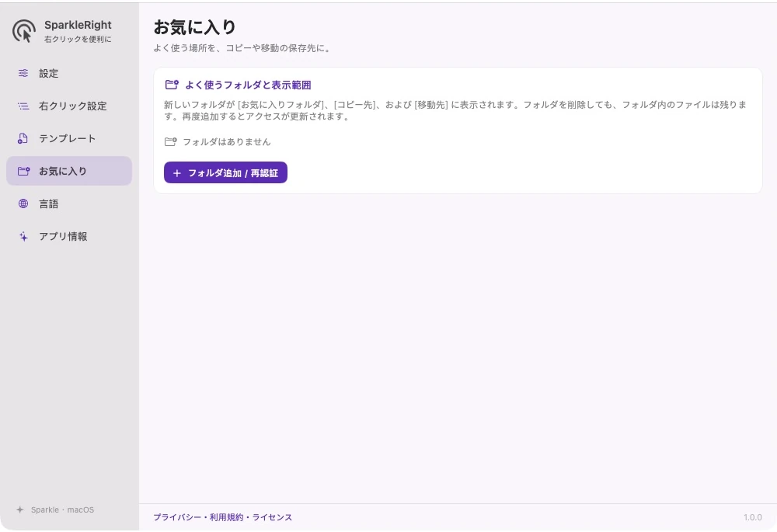This screenshot has width=777, height=532.
Task: Select the お気に入り sidebar item
Action: 69,171
